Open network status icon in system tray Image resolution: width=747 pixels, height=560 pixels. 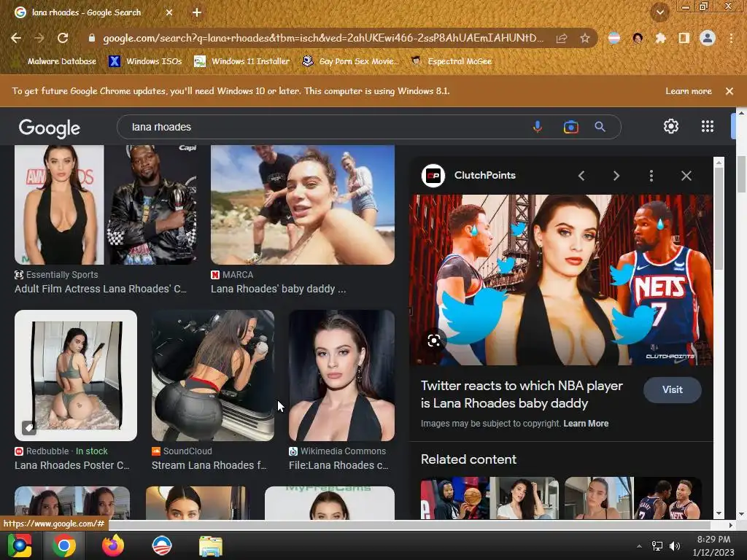tap(657, 545)
